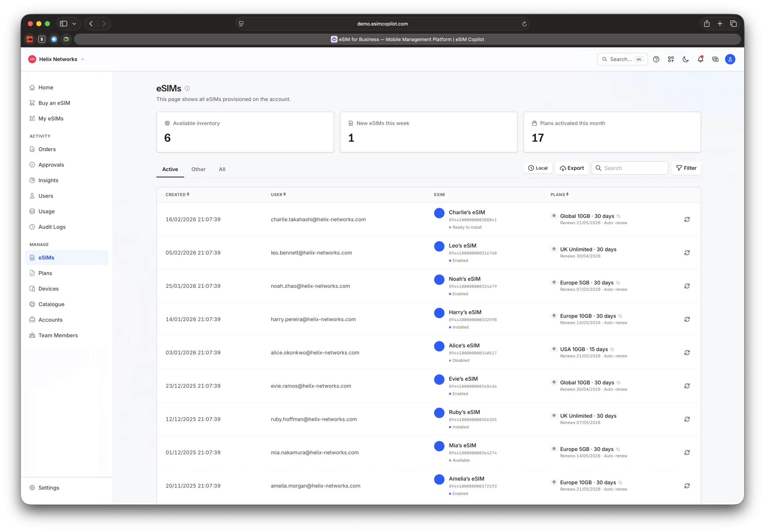Open the apps grid icon in header
The image size is (765, 532).
(671, 59)
